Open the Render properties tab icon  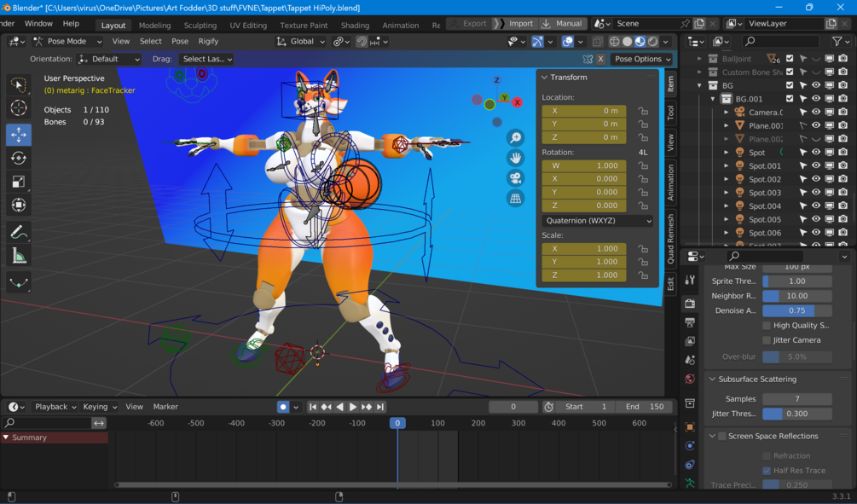(x=690, y=304)
